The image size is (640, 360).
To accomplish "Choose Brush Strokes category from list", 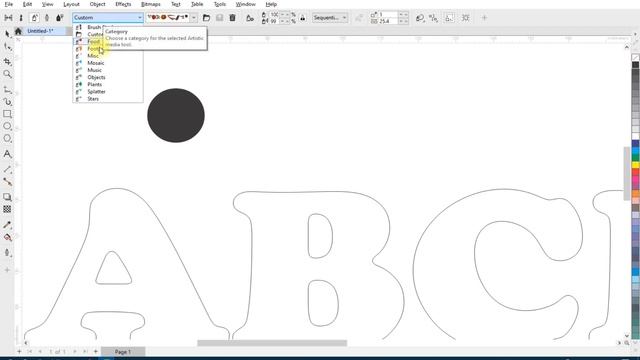I will pyautogui.click(x=108, y=27).
